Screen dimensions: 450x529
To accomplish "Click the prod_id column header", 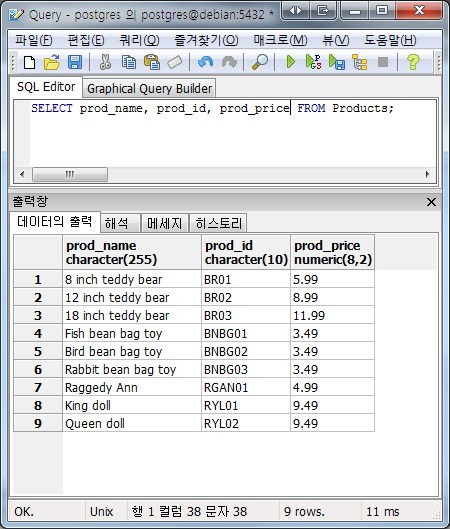I will click(x=246, y=252).
